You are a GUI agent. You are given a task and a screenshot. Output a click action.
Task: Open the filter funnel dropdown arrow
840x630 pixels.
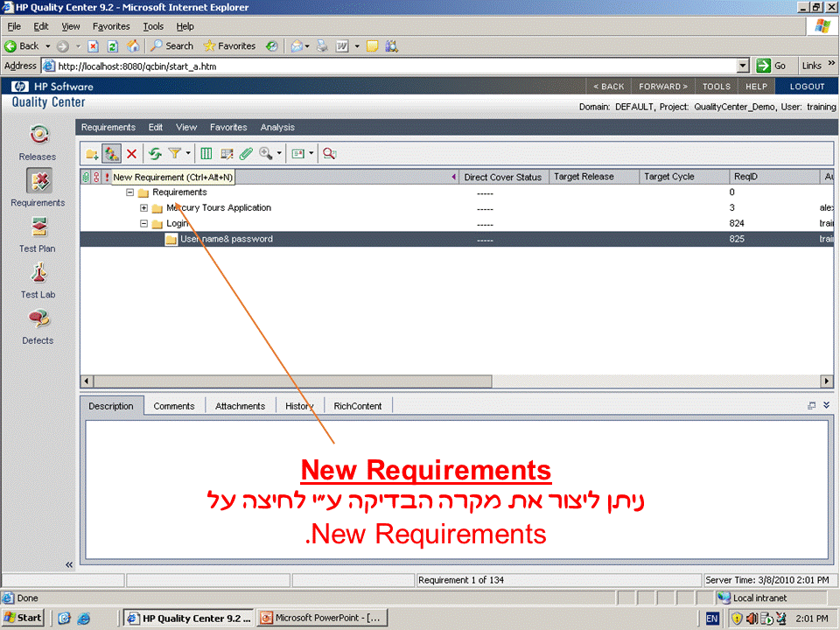(x=188, y=154)
